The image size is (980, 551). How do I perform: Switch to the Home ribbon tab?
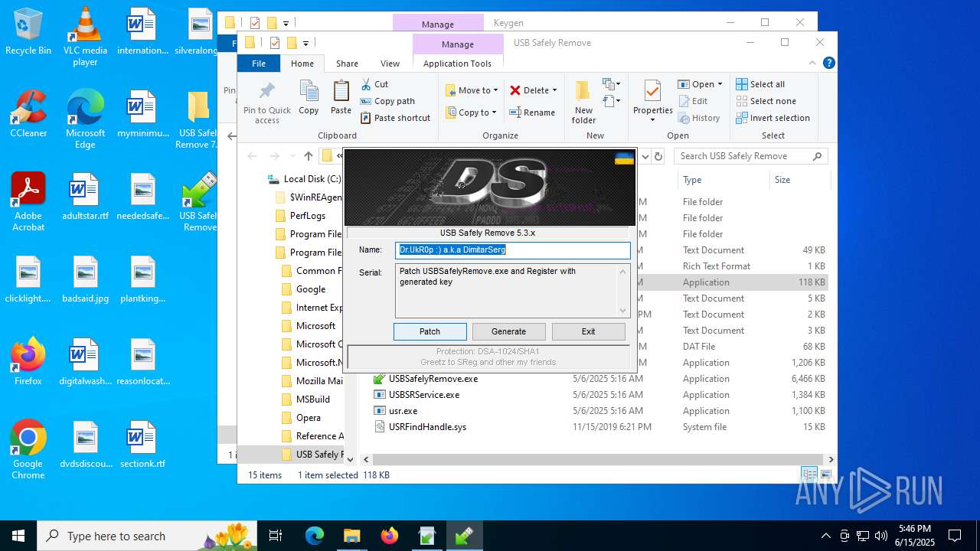(302, 64)
